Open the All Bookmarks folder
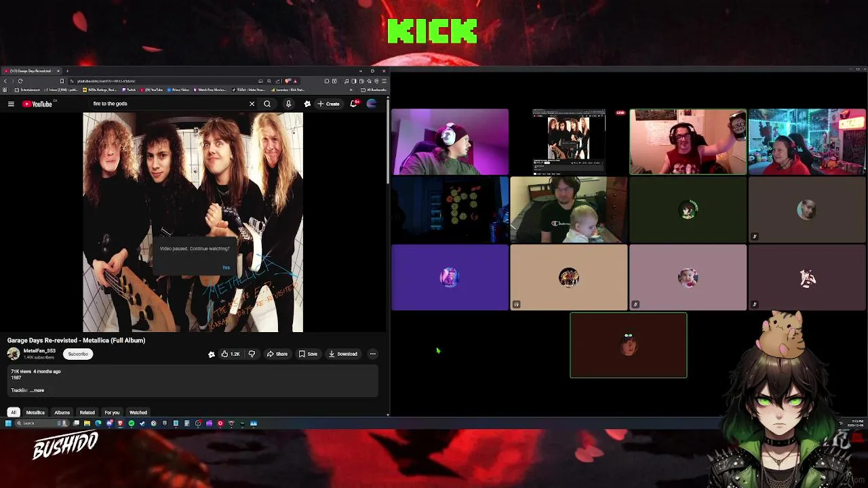Screen dimensions: 868x488 tap(374, 89)
